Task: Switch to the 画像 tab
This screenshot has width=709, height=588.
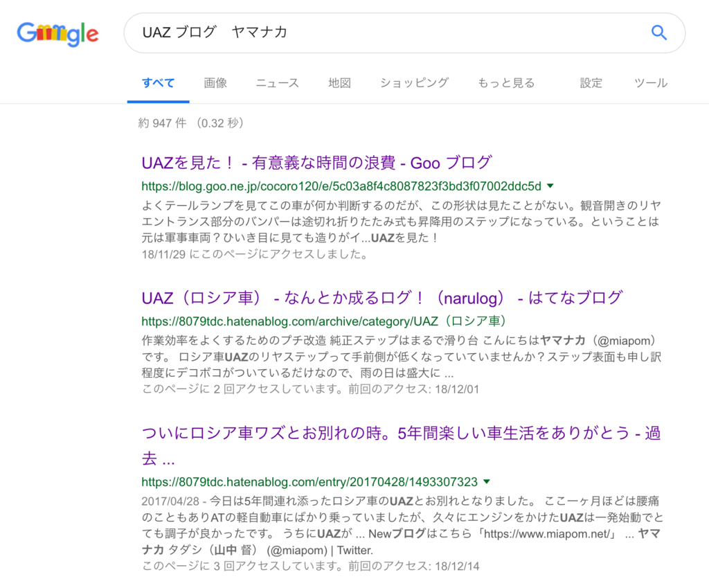Action: tap(215, 83)
